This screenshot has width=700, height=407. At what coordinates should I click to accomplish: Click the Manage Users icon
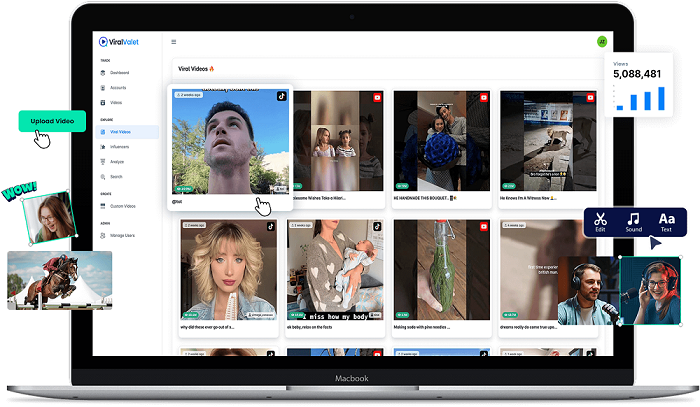click(103, 236)
